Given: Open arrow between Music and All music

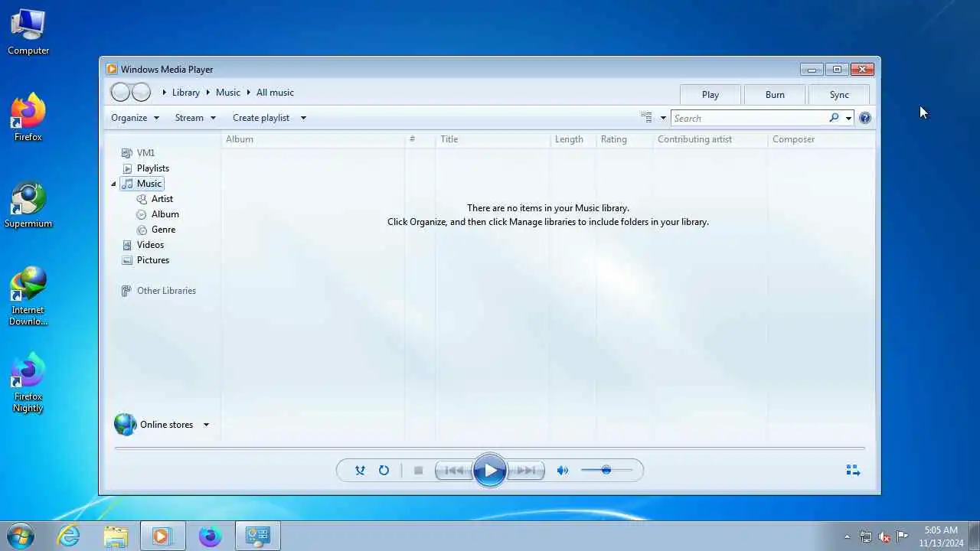Looking at the screenshot, I should [x=249, y=93].
